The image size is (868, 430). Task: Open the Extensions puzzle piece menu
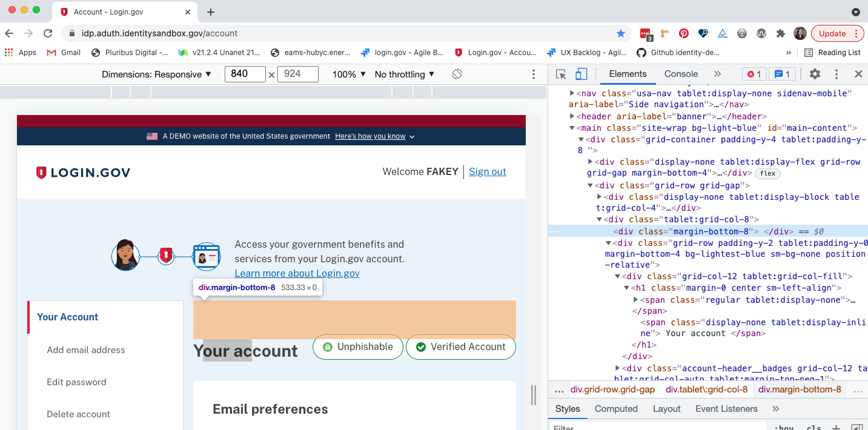coord(781,33)
